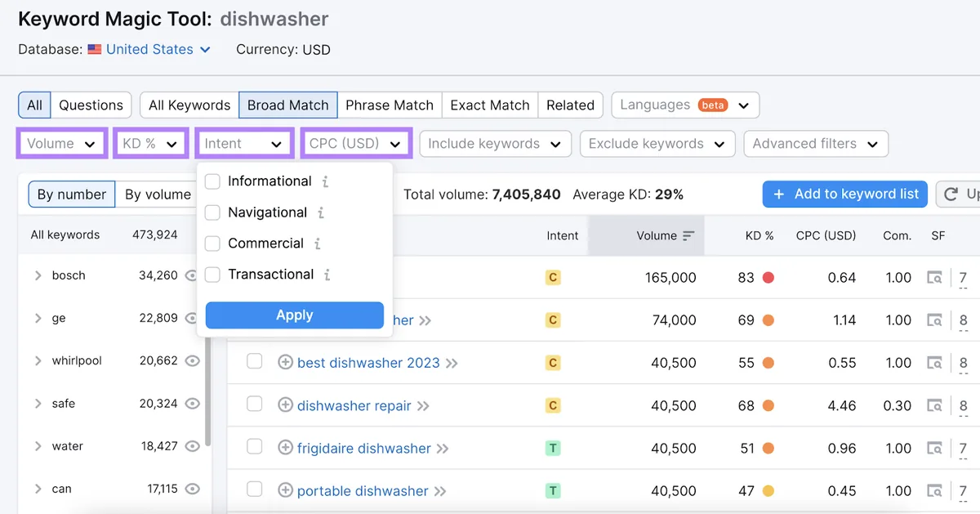Click info icon beside Commercial option
The width and height of the screenshot is (980, 514).
317,244
